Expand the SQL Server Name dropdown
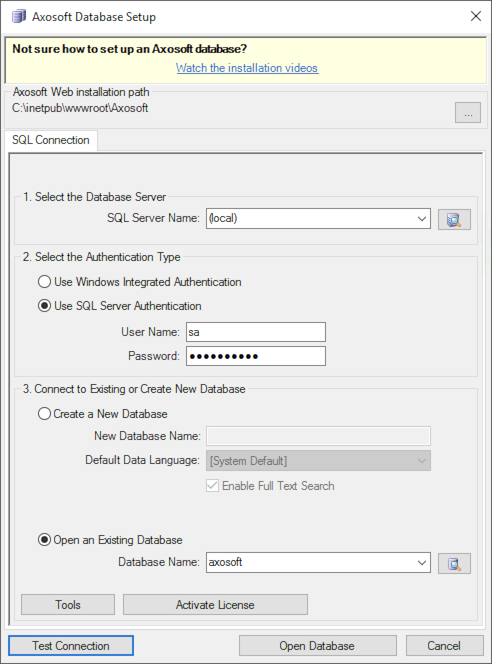Image resolution: width=492 pixels, height=664 pixels. pos(421,219)
